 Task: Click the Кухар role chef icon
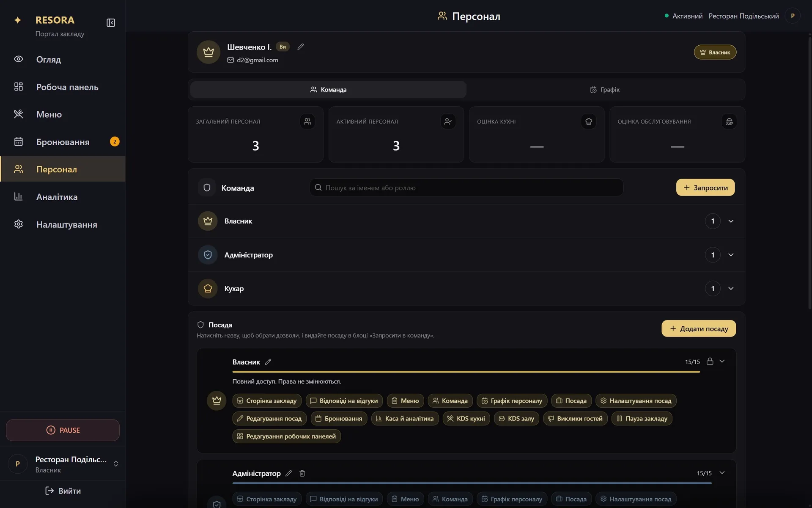point(208,289)
